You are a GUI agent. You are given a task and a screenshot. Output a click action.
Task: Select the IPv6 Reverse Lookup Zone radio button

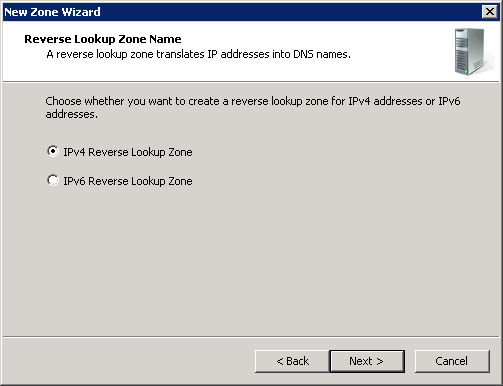[53, 181]
